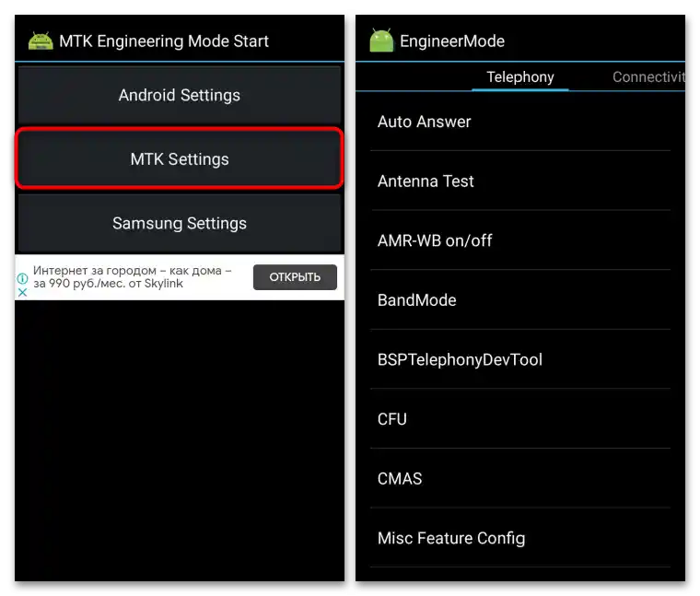Open Samsung Settings
700x596 pixels.
pyautogui.click(x=180, y=223)
